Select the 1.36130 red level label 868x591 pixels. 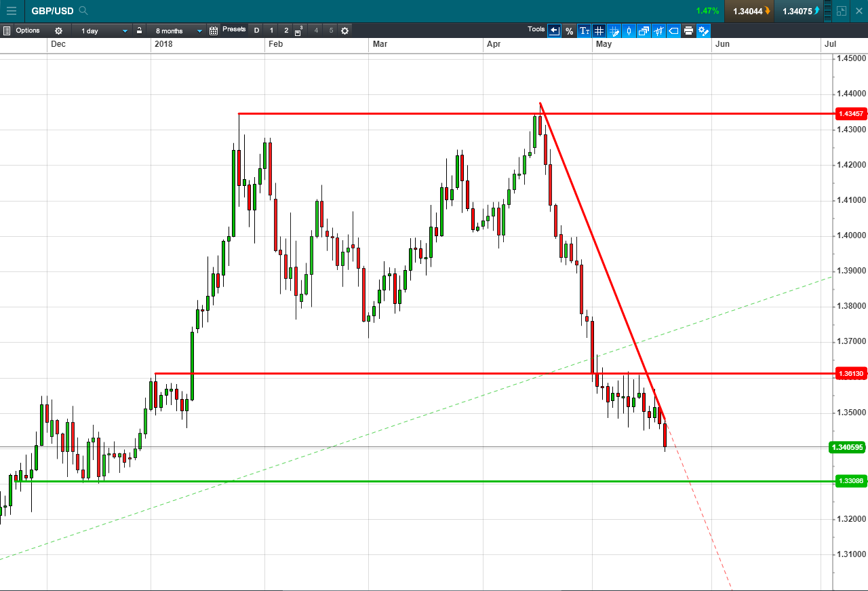[x=850, y=373]
